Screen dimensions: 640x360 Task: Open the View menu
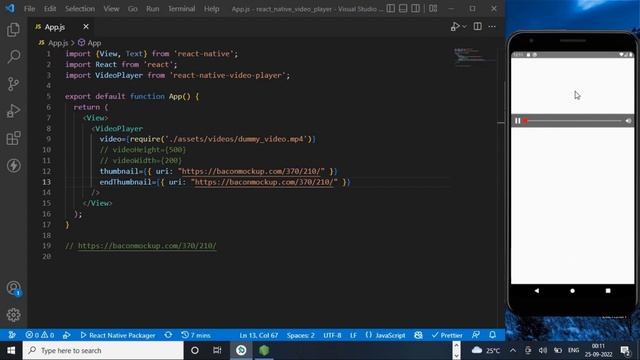pyautogui.click(x=111, y=9)
